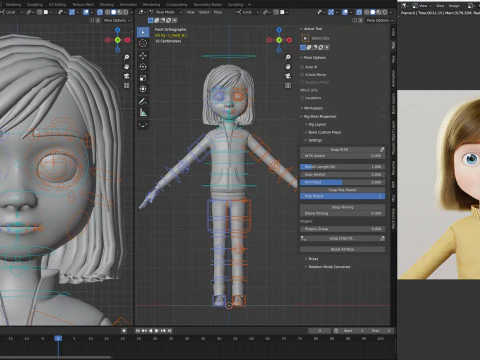
Task: Click the Snap Child Of button
Action: tap(341, 238)
